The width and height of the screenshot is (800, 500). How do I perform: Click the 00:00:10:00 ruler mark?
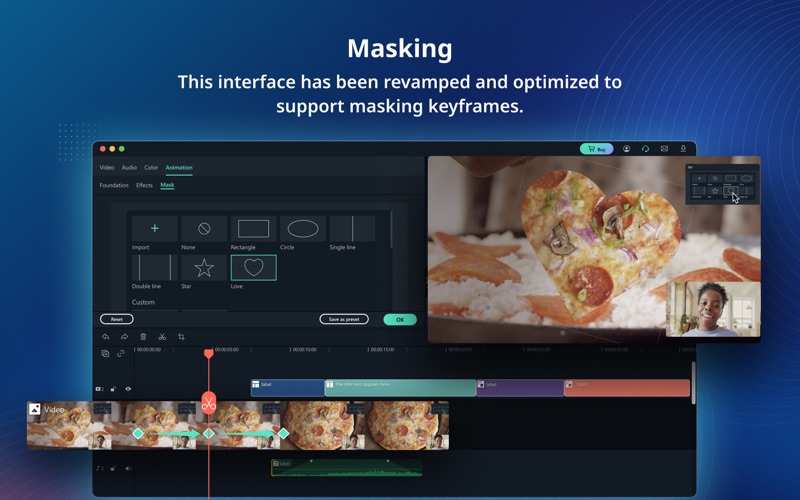click(304, 350)
